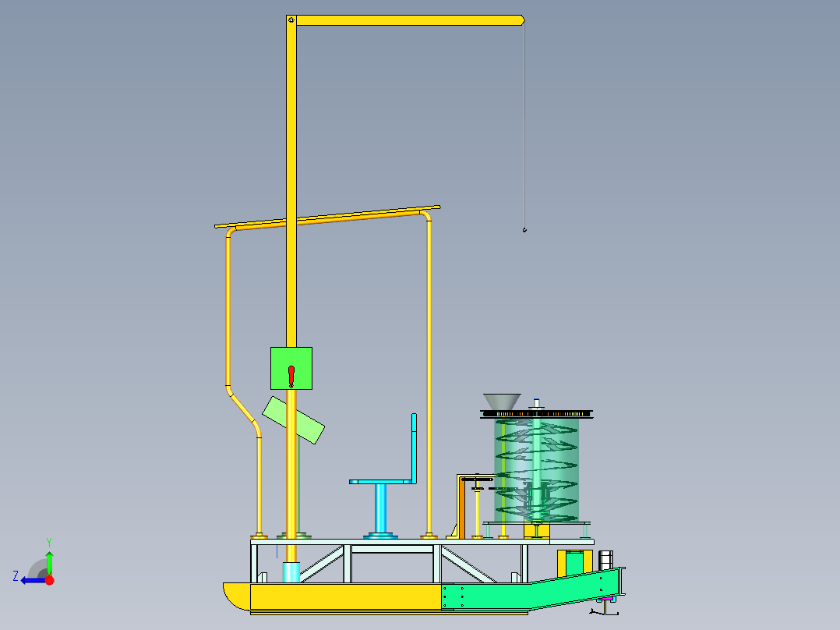The image size is (840, 630).
Task: Click the black gear ring atop the cylinder
Action: click(536, 414)
